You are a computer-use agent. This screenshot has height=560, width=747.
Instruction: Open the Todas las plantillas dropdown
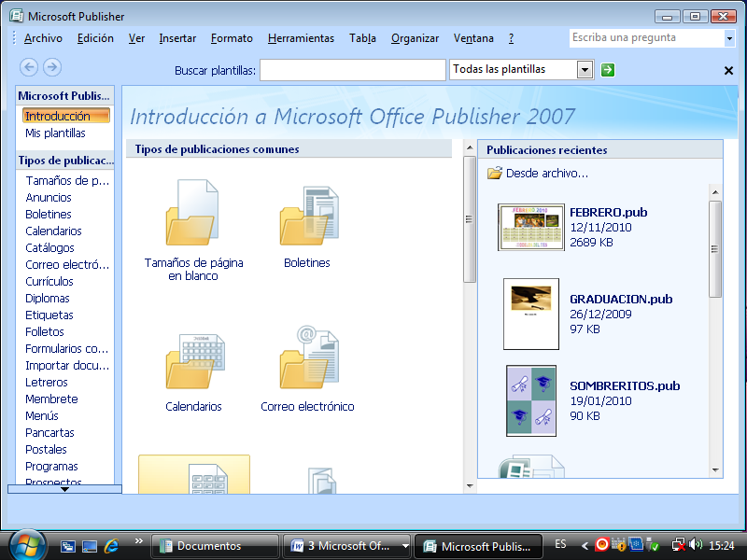585,69
